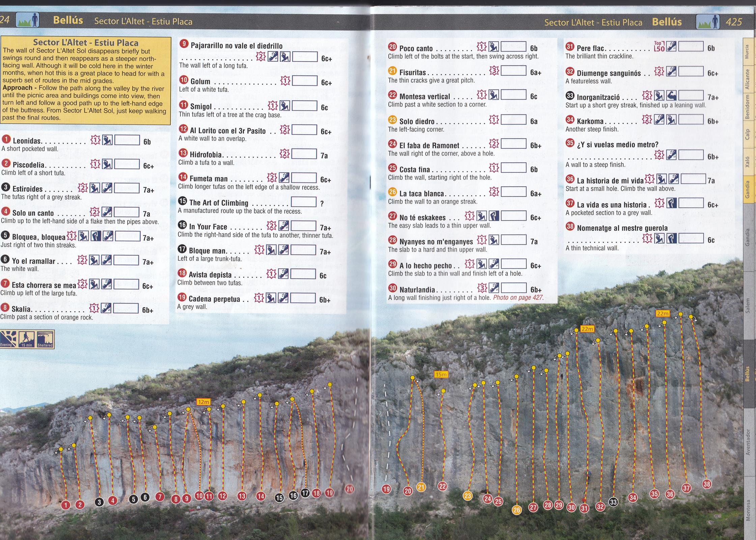Image resolution: width=756 pixels, height=540 pixels.
Task: Click the Evening sun icon
Action: pos(8,339)
